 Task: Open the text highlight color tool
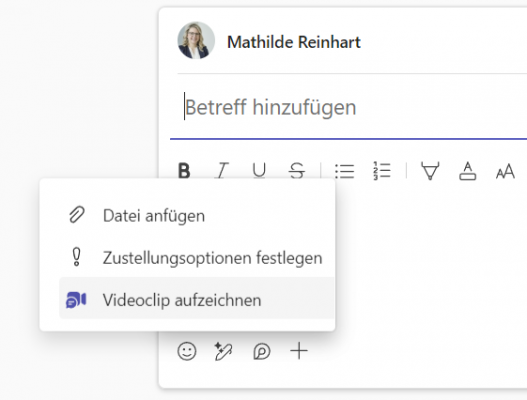coord(430,171)
